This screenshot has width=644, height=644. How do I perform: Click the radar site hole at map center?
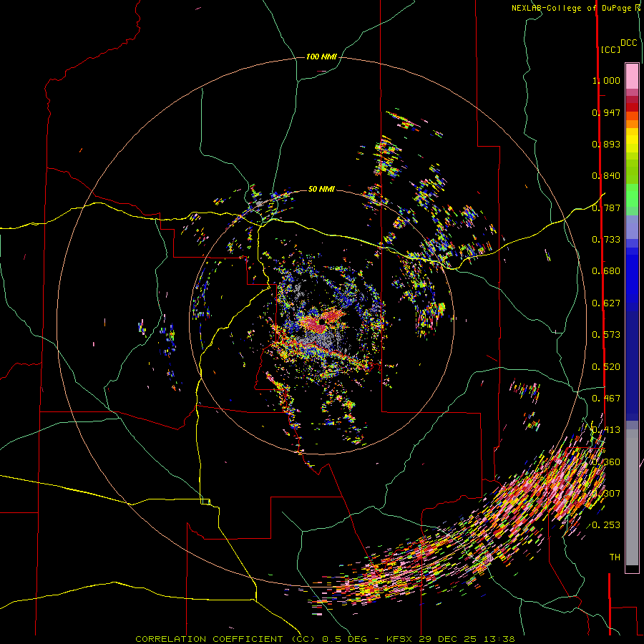pos(321,323)
